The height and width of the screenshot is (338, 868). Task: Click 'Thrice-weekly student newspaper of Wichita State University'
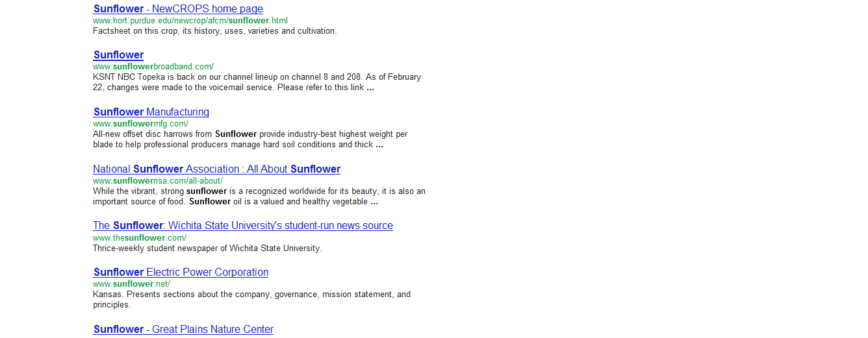click(x=207, y=248)
